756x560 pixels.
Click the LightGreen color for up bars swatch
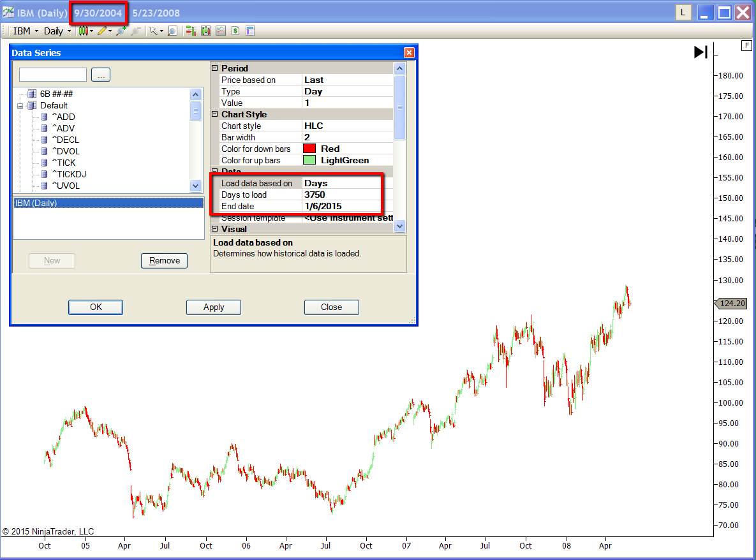(x=309, y=160)
